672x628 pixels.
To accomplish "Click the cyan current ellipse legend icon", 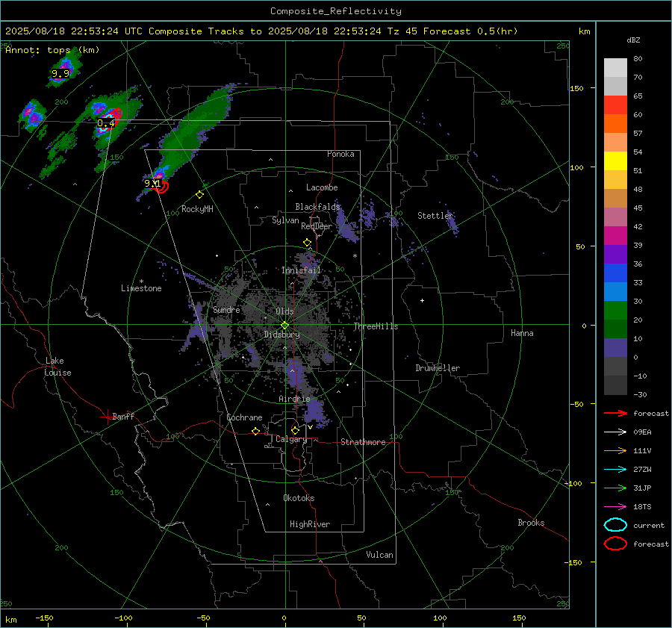I will coord(615,525).
